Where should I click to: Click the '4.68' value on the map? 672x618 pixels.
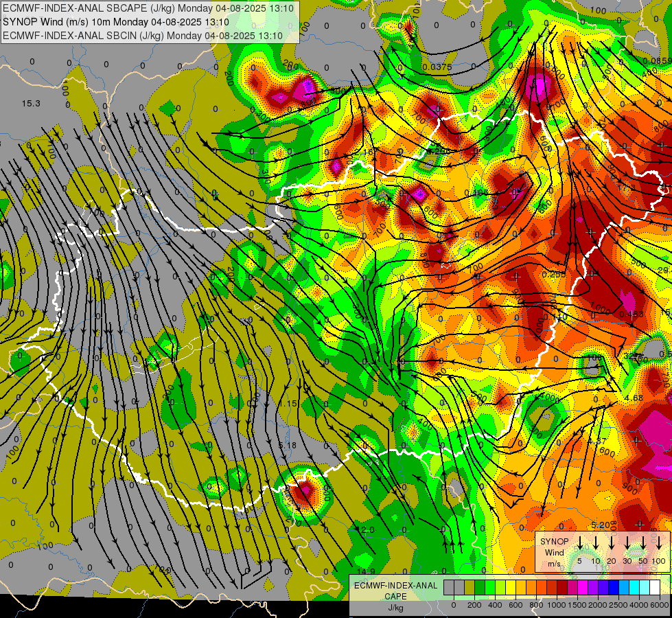coord(634,398)
